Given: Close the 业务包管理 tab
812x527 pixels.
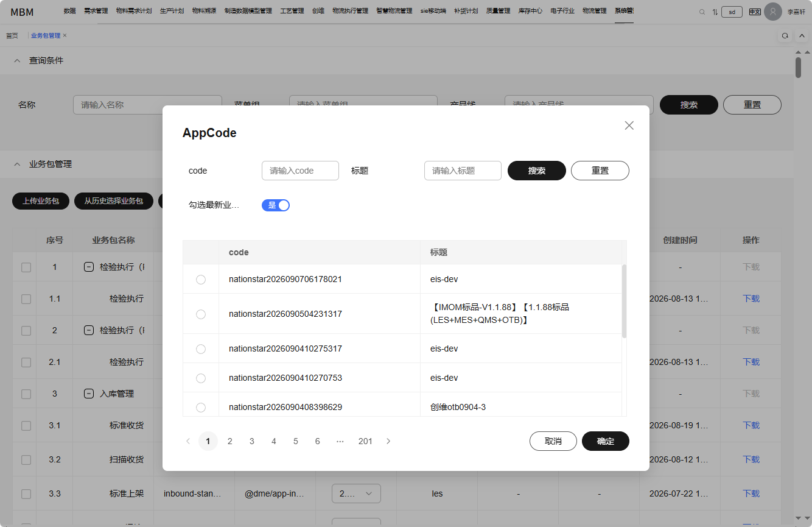Looking at the screenshot, I should point(65,35).
